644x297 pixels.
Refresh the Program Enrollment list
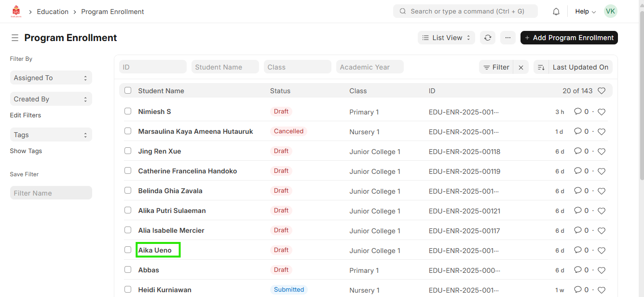point(488,38)
